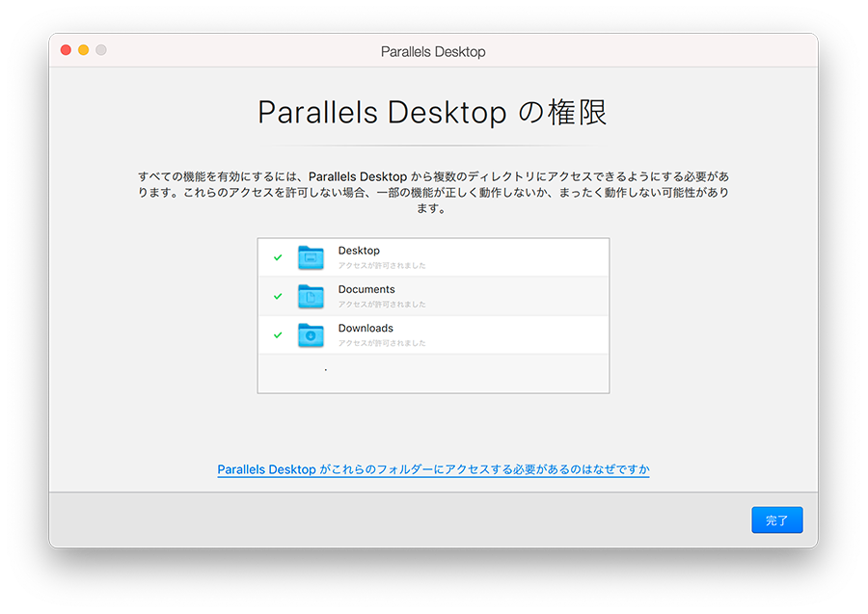Viewport: 868px width, 614px height.
Task: Close the window with the red button
Action: (x=66, y=50)
